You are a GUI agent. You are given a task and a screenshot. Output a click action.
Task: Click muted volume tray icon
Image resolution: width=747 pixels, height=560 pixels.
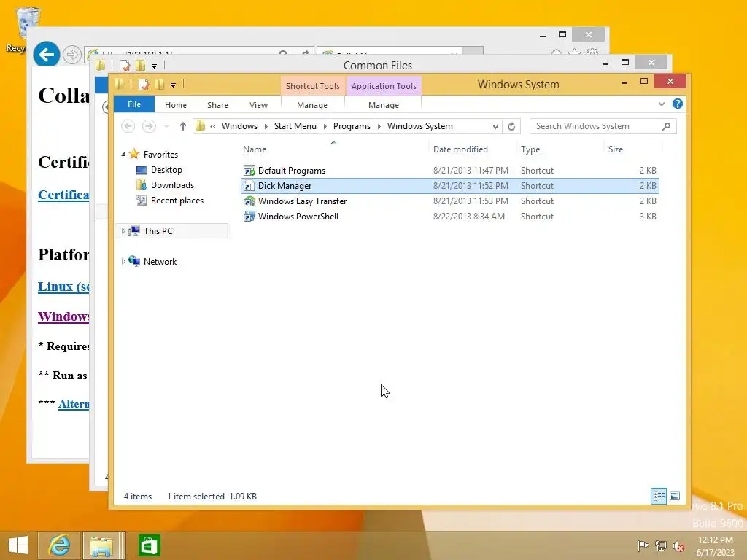click(678, 545)
